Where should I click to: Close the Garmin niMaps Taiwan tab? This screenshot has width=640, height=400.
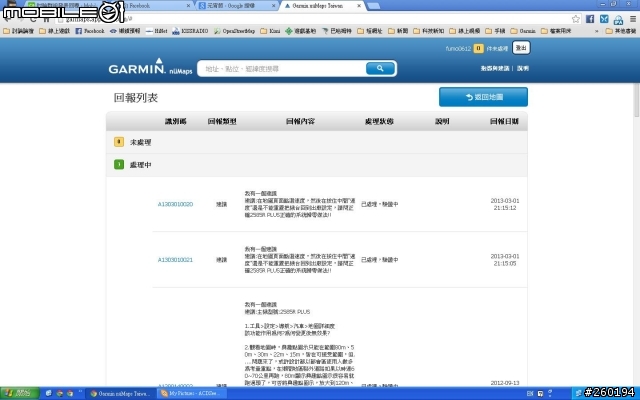tap(359, 6)
